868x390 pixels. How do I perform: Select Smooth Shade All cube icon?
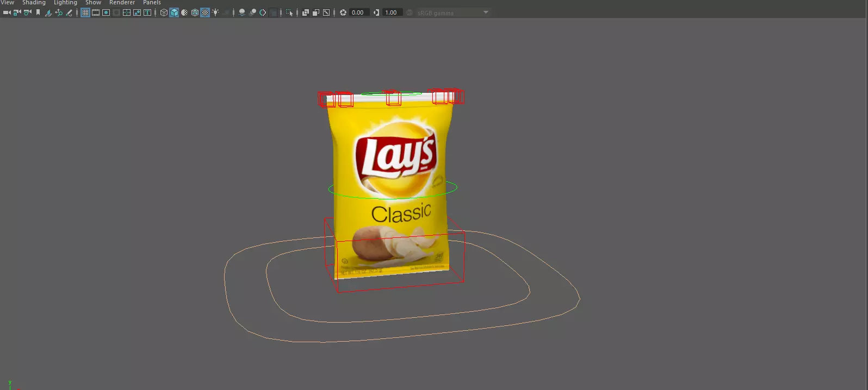(x=174, y=12)
